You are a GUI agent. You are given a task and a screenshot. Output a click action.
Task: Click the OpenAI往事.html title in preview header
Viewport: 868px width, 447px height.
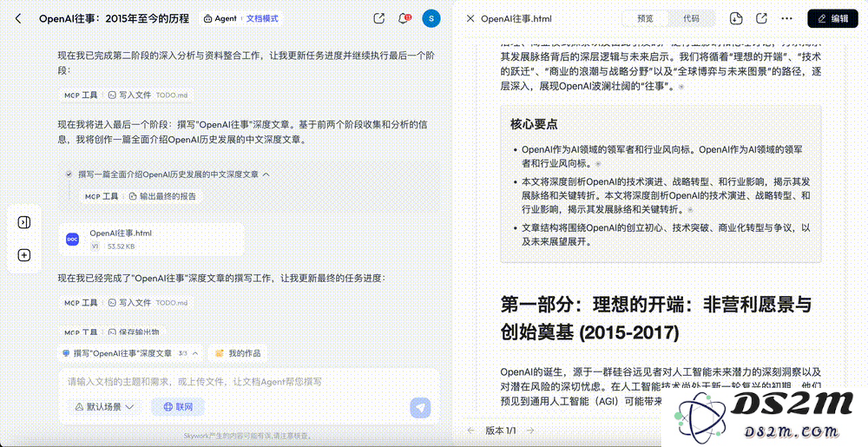[x=516, y=18]
